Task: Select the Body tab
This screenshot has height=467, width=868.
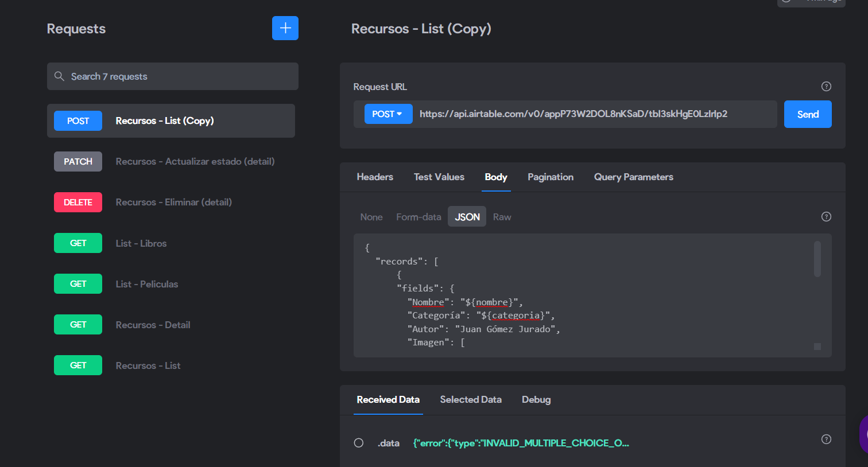Action: pos(496,177)
